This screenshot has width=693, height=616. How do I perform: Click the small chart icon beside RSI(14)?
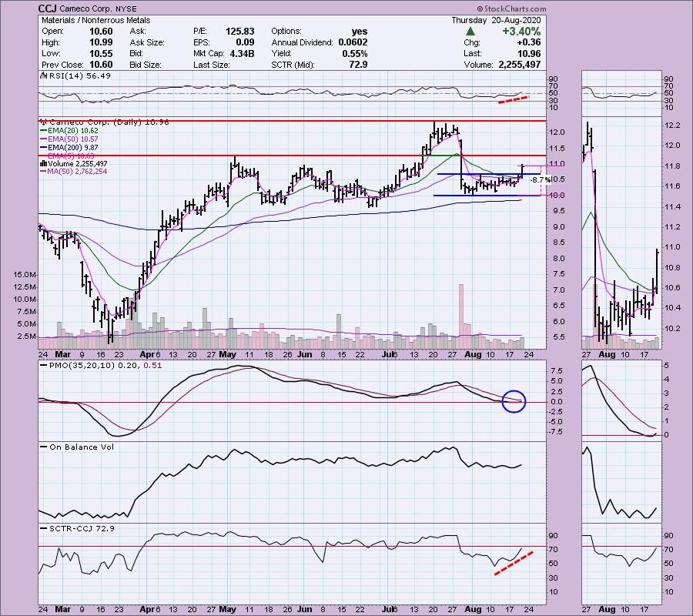44,76
